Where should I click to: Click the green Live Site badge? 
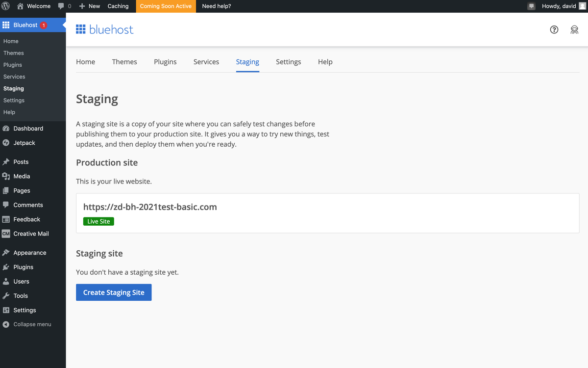(98, 221)
